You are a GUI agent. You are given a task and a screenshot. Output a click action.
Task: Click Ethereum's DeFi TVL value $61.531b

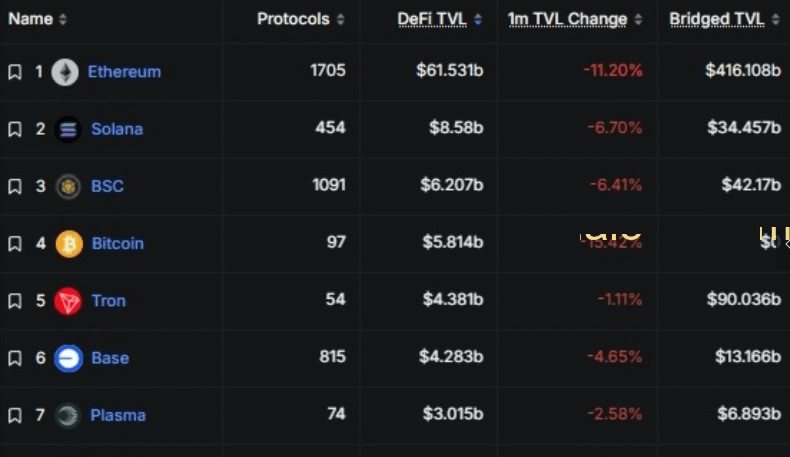point(450,72)
